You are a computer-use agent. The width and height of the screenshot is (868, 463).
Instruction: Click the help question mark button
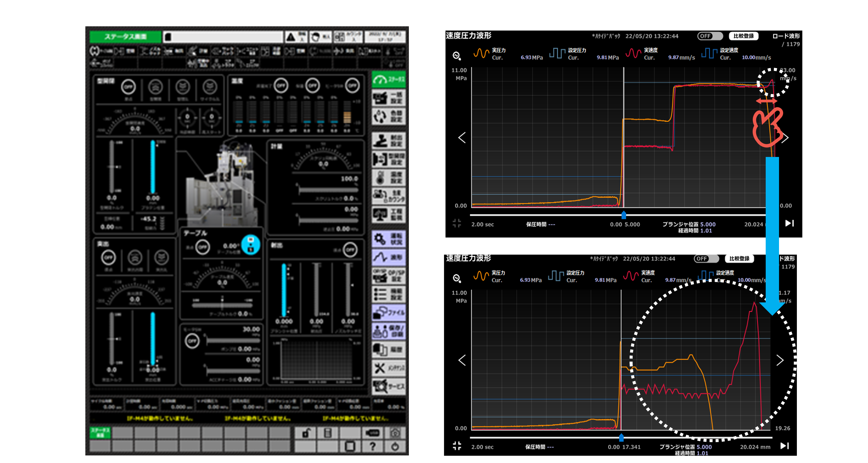pyautogui.click(x=372, y=446)
